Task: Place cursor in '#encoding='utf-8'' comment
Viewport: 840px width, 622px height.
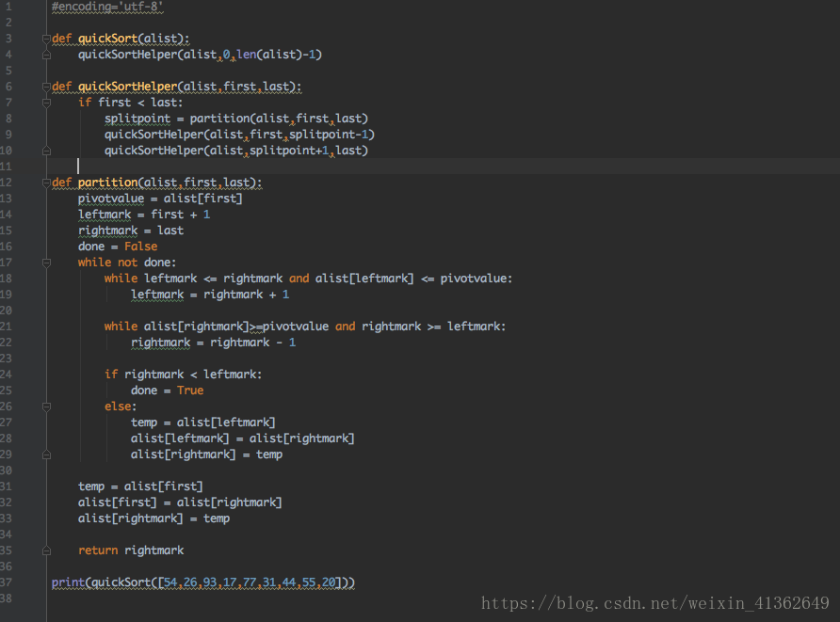Action: tap(107, 7)
